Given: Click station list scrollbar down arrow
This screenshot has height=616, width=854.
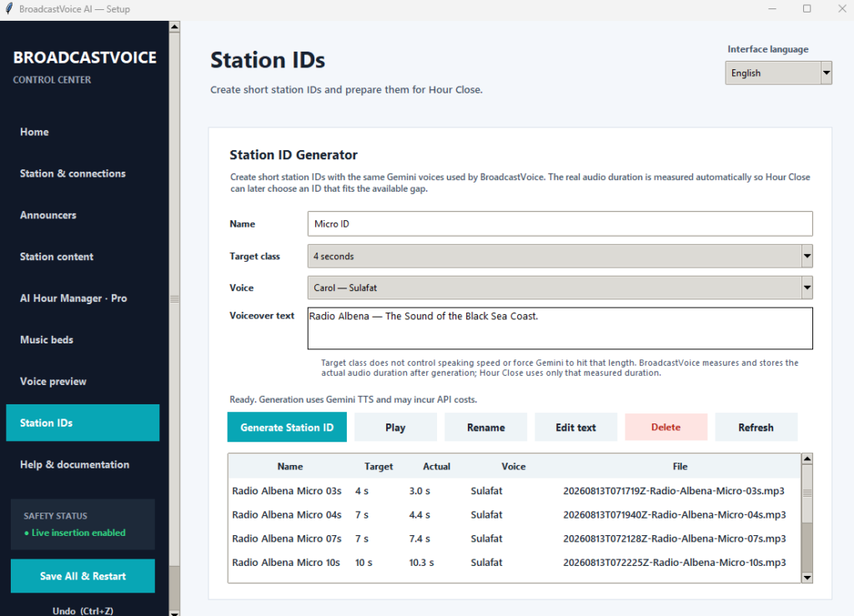Looking at the screenshot, I should pyautogui.click(x=807, y=578).
